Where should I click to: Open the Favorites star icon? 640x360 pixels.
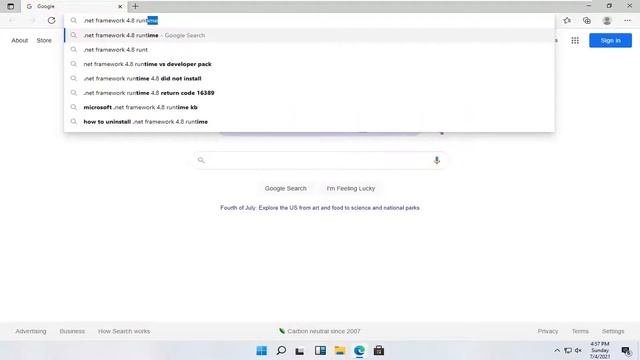pyautogui.click(x=567, y=20)
